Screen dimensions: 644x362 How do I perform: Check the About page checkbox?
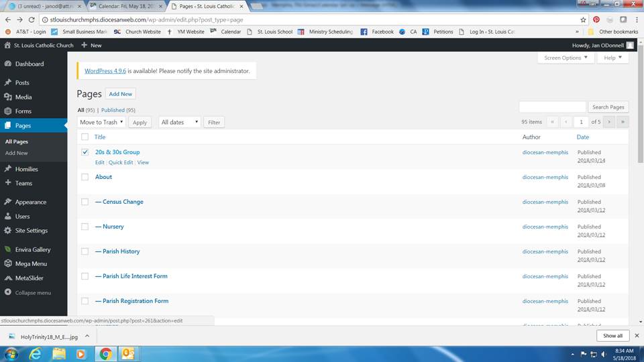pos(85,177)
